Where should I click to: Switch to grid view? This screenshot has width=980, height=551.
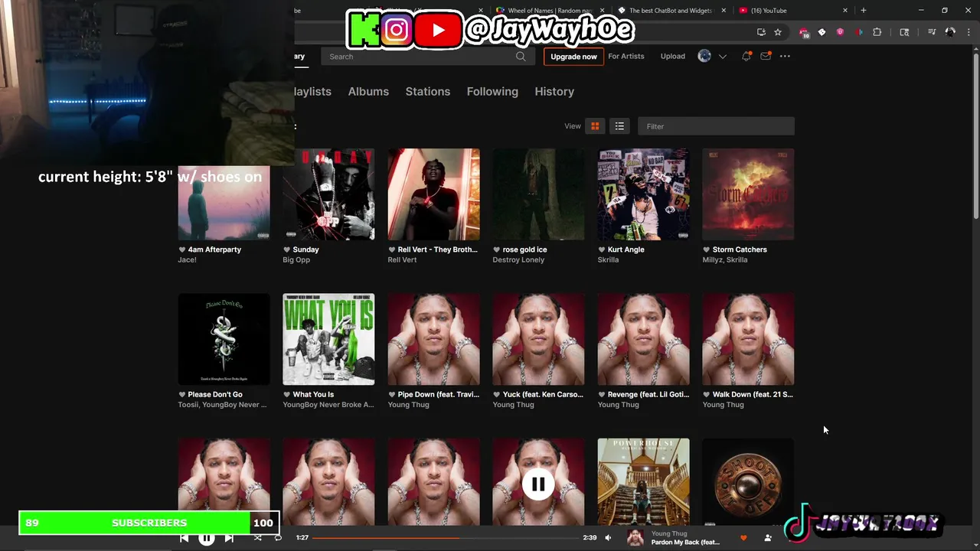(x=595, y=126)
